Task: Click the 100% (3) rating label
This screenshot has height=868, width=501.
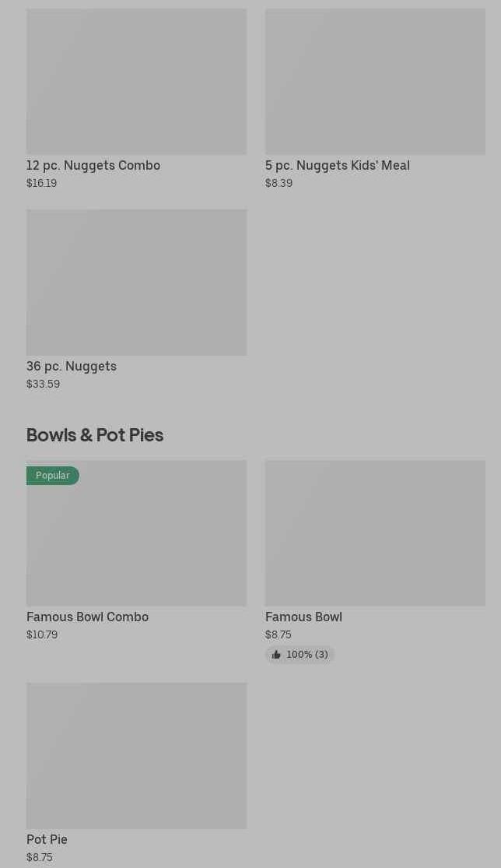Action: point(307,655)
